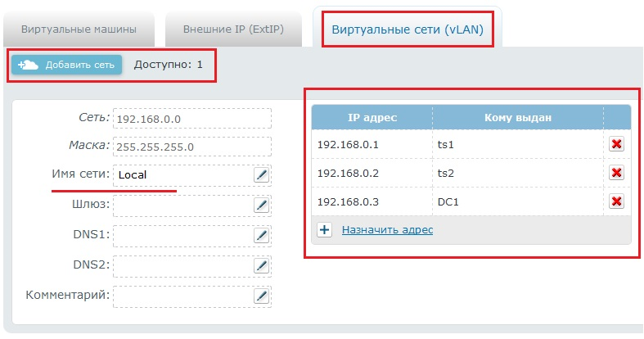Switch to Внешние IP (ExtIP) tab
The image size is (644, 339).
233,30
